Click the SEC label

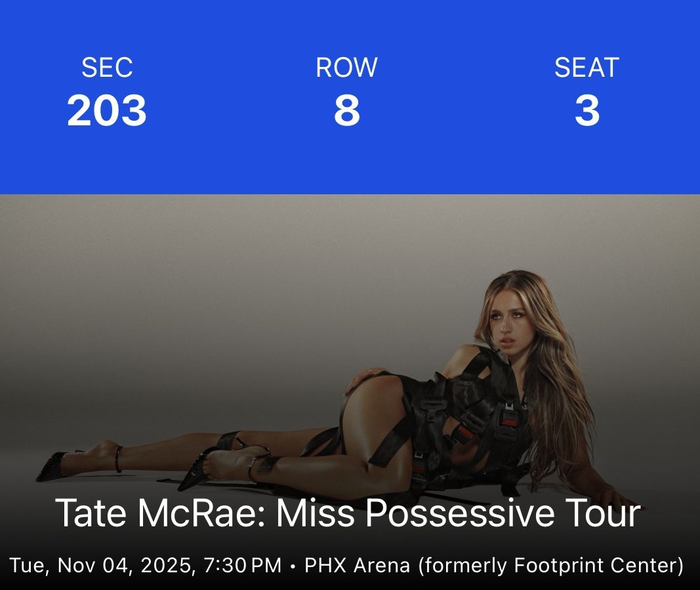106,68
